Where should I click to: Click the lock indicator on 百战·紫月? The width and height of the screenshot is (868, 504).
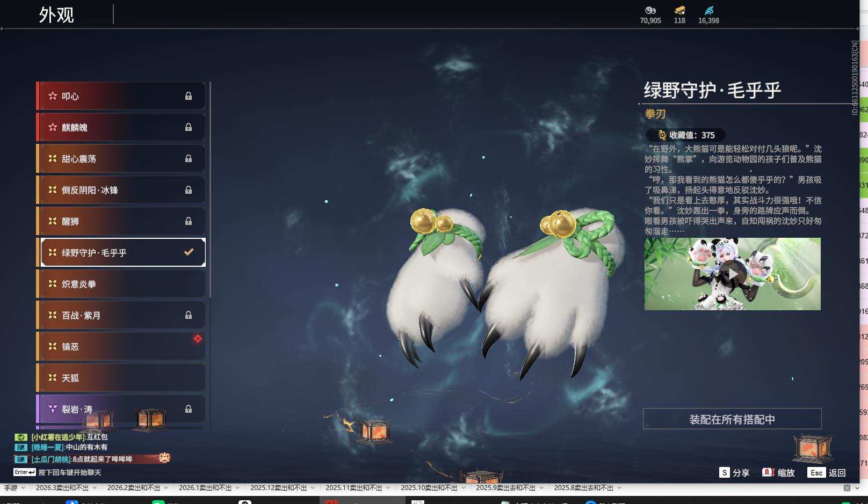click(x=189, y=315)
